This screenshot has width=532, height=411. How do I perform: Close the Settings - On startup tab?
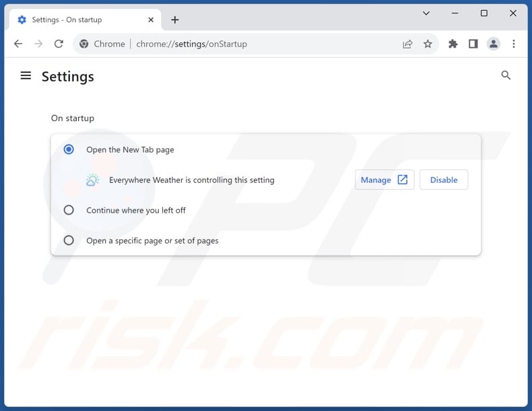[151, 20]
